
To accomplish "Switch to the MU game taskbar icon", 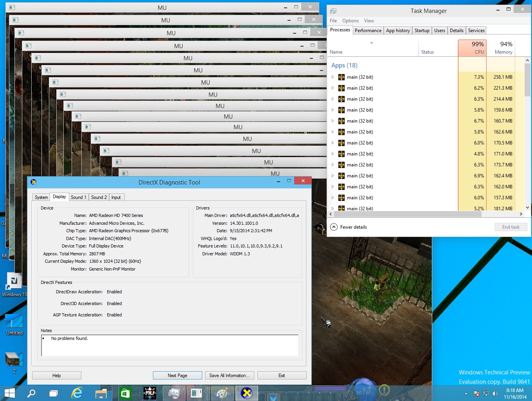I will pos(149,393).
